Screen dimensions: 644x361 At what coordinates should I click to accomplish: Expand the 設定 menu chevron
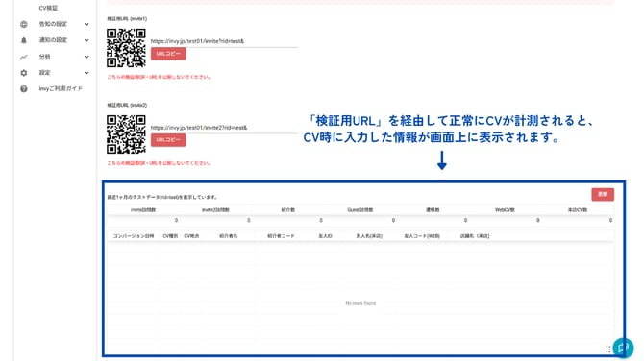tap(87, 73)
